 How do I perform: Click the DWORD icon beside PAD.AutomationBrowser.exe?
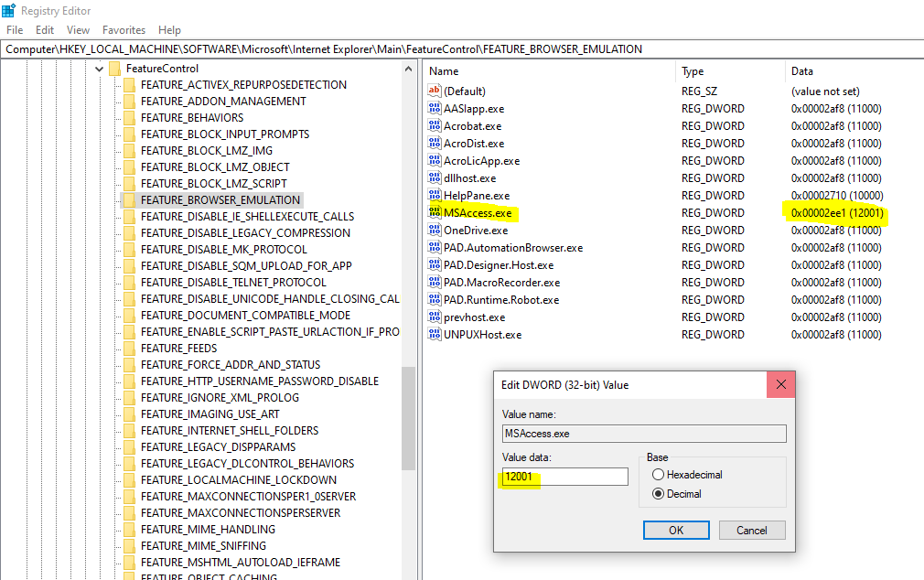(435, 248)
